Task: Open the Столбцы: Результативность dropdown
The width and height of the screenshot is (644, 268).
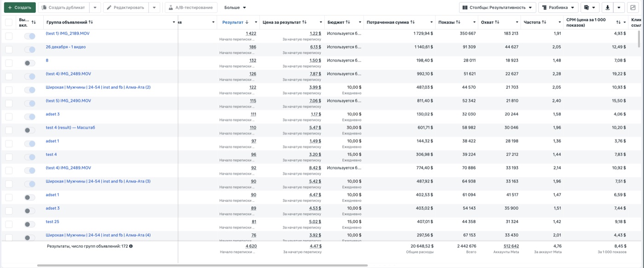Action: [x=497, y=7]
